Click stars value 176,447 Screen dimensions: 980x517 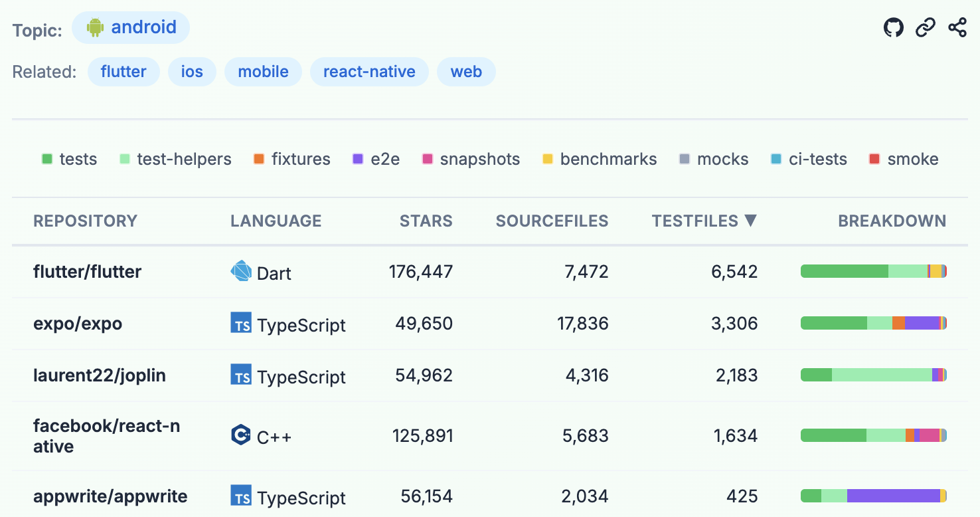(421, 272)
